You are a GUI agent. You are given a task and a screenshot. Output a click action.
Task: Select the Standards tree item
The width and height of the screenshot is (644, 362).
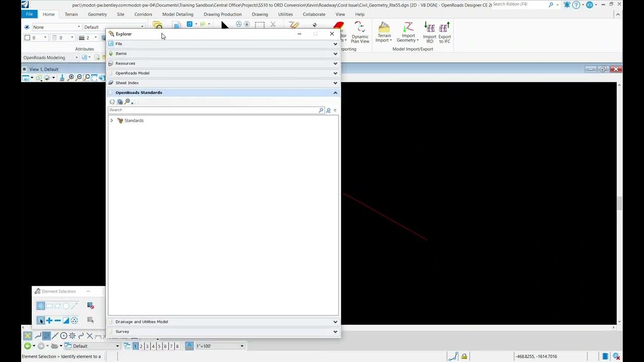134,121
